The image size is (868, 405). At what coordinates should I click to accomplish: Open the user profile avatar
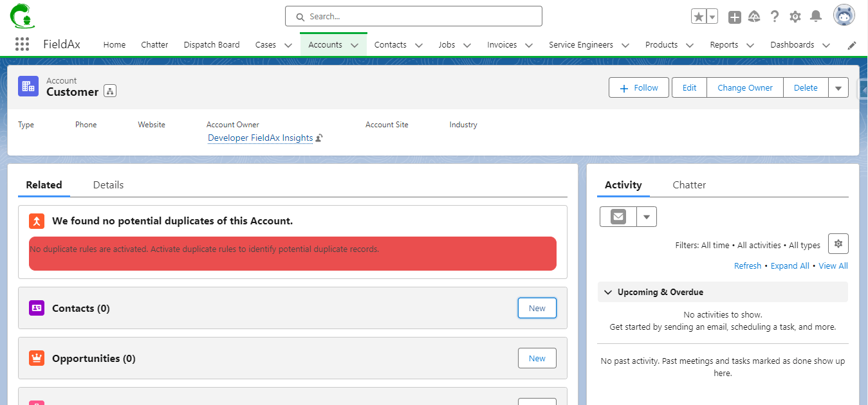point(844,15)
